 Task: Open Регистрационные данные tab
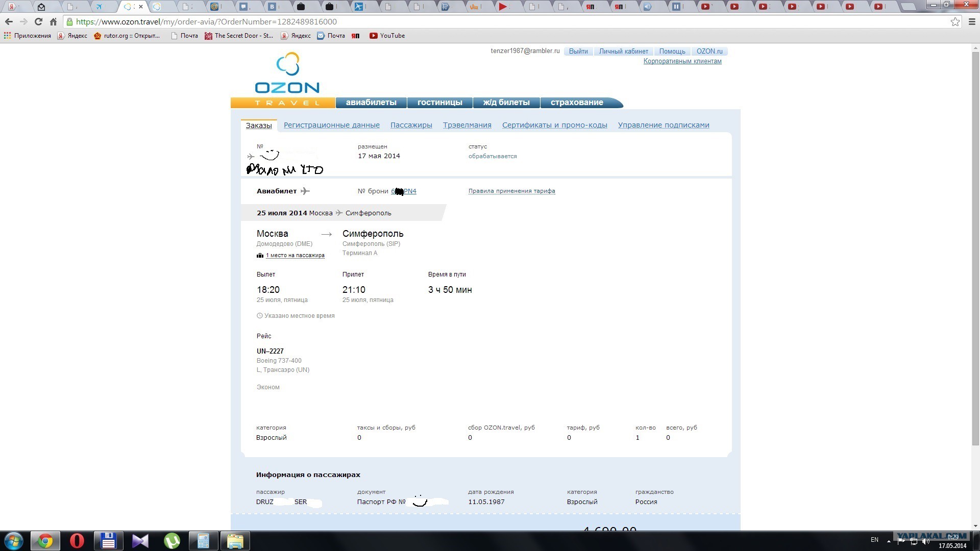332,126
